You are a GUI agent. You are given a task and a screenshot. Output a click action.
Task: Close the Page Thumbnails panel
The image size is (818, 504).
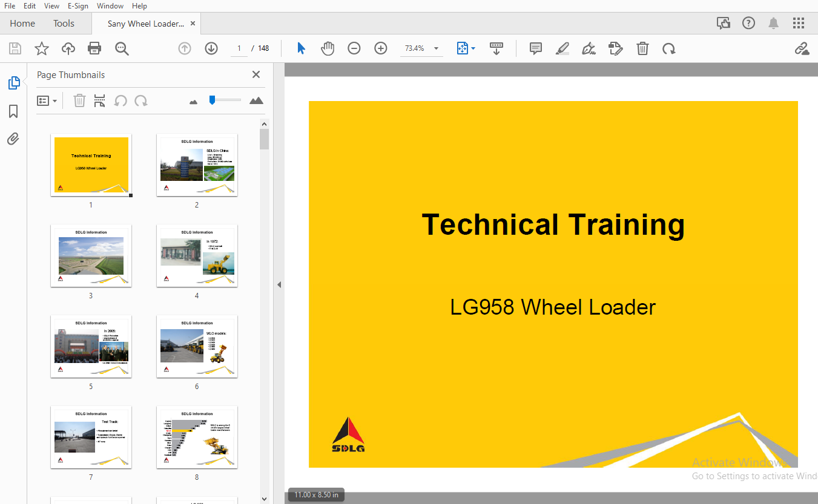tap(256, 74)
